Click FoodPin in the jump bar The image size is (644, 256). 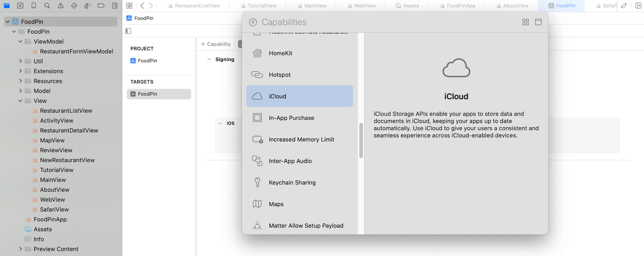point(140,18)
